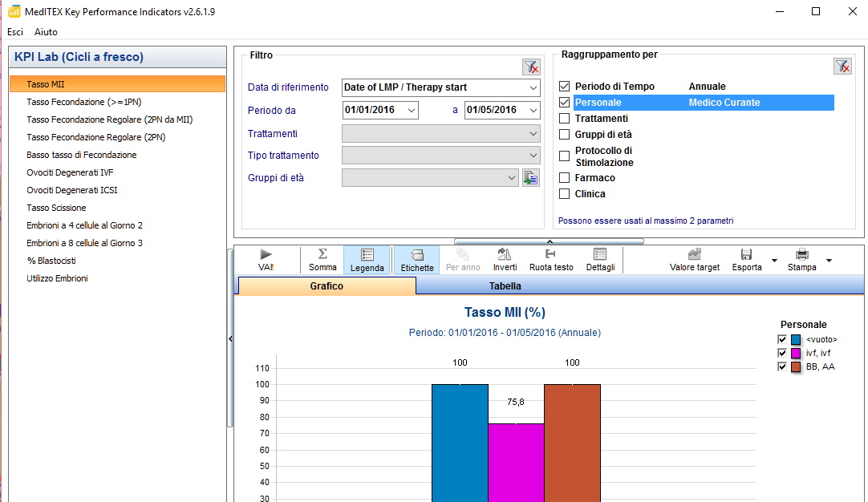Invert the chart with Inverti

505,260
